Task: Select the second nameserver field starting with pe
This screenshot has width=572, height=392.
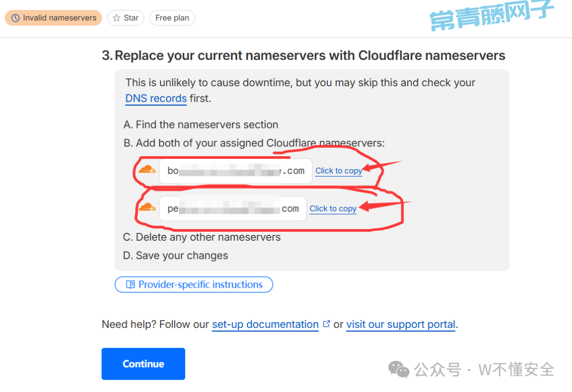Action: (x=233, y=209)
